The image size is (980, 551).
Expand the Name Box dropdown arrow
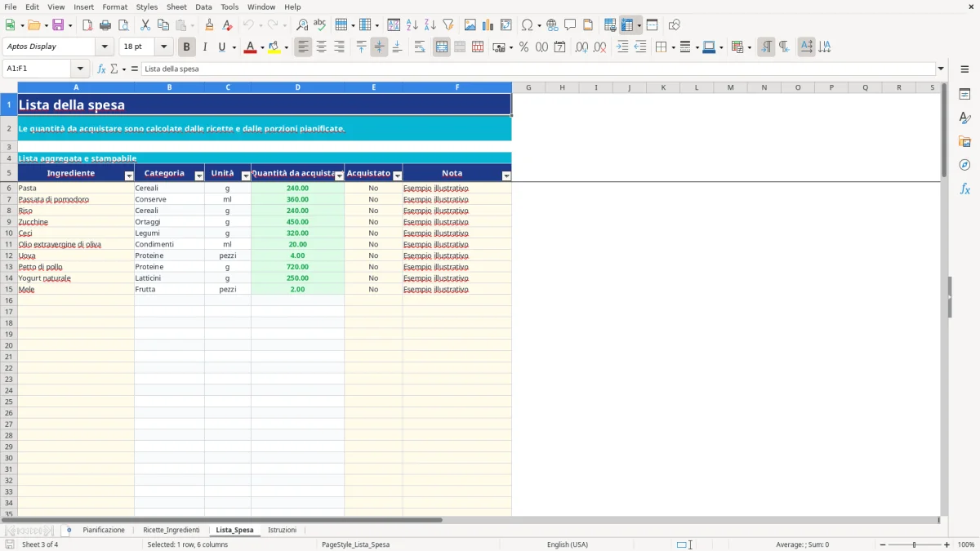80,69
